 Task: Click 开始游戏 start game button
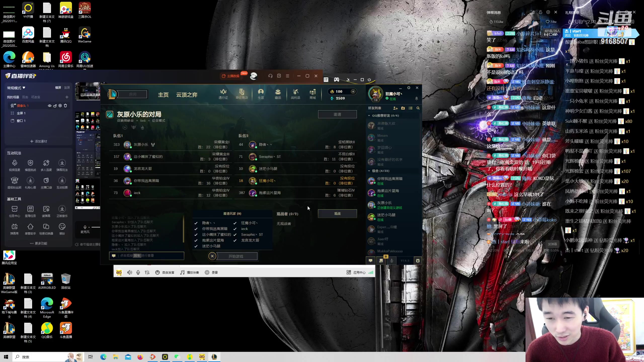(x=236, y=256)
